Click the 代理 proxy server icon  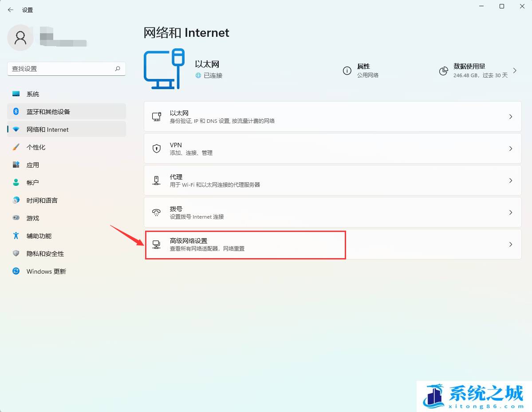156,180
